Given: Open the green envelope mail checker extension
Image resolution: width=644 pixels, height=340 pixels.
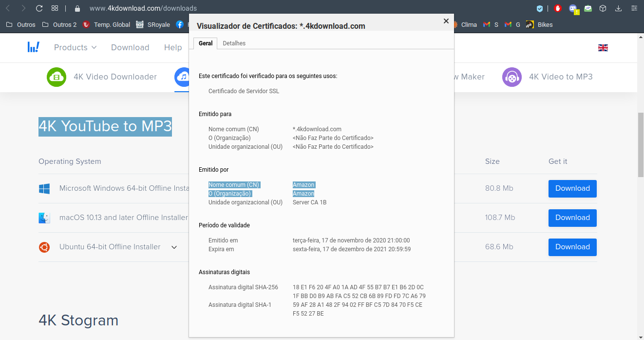Looking at the screenshot, I should tap(588, 8).
